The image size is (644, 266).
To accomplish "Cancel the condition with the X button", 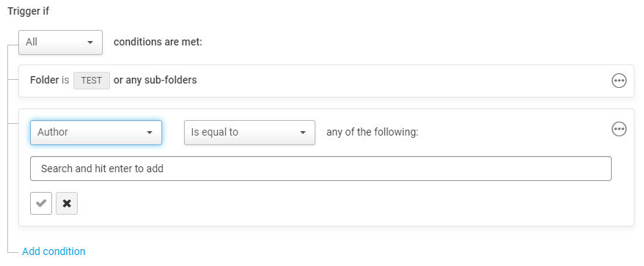I will tap(67, 203).
